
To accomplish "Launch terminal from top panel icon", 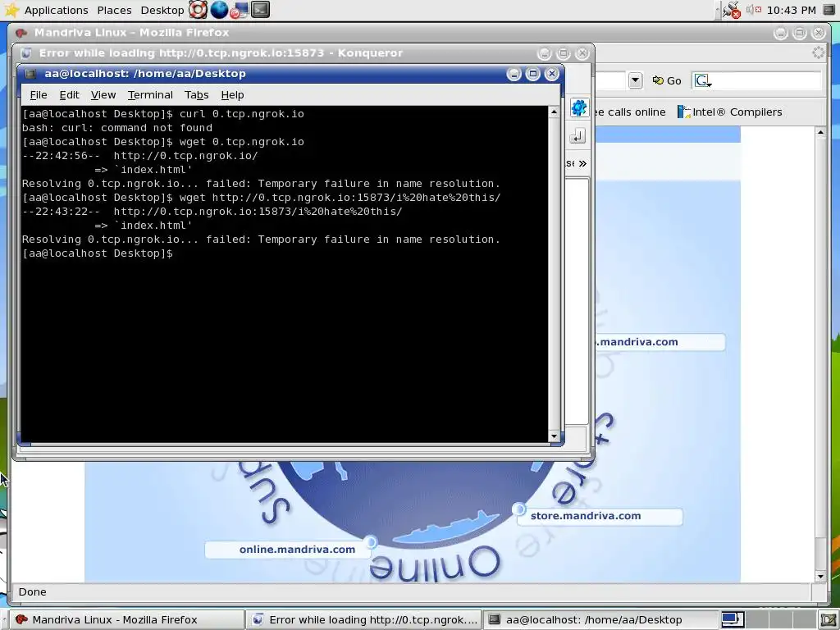I will [260, 10].
